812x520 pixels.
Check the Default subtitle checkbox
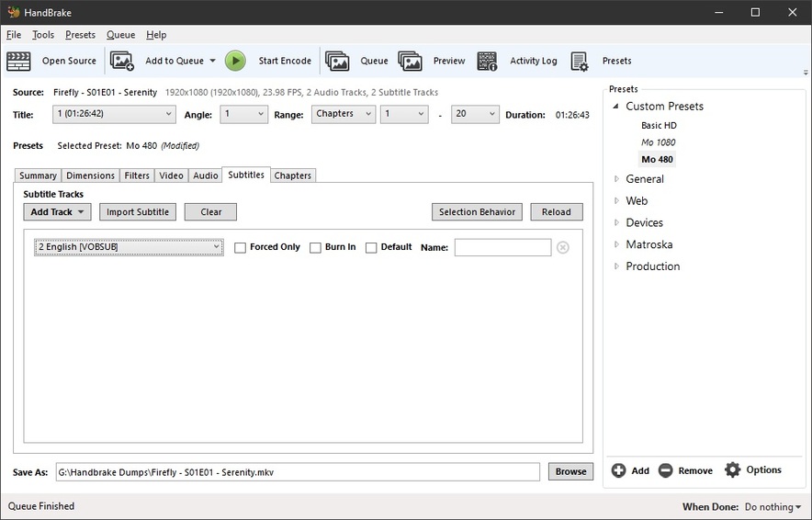371,247
